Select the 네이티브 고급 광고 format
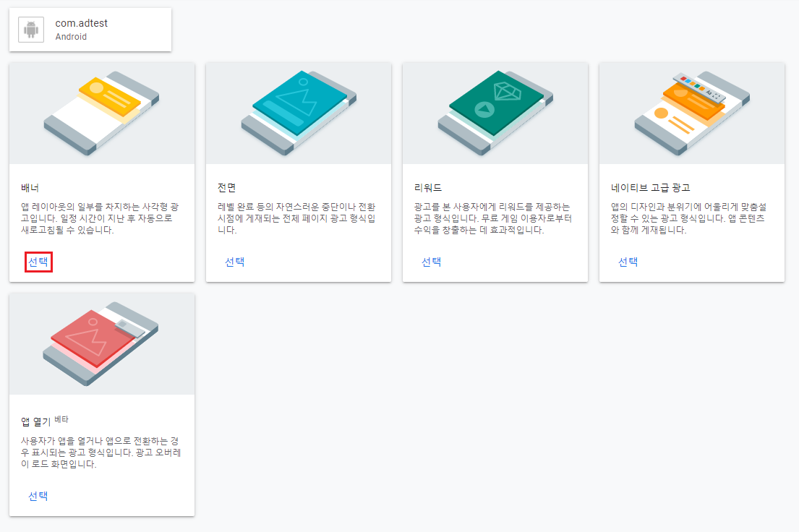The image size is (799, 532). 628,262
